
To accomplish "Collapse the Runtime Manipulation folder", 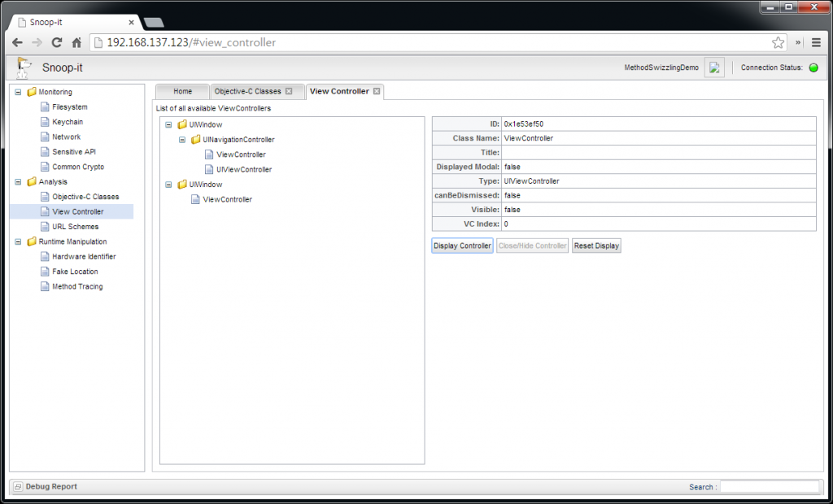I will click(19, 241).
